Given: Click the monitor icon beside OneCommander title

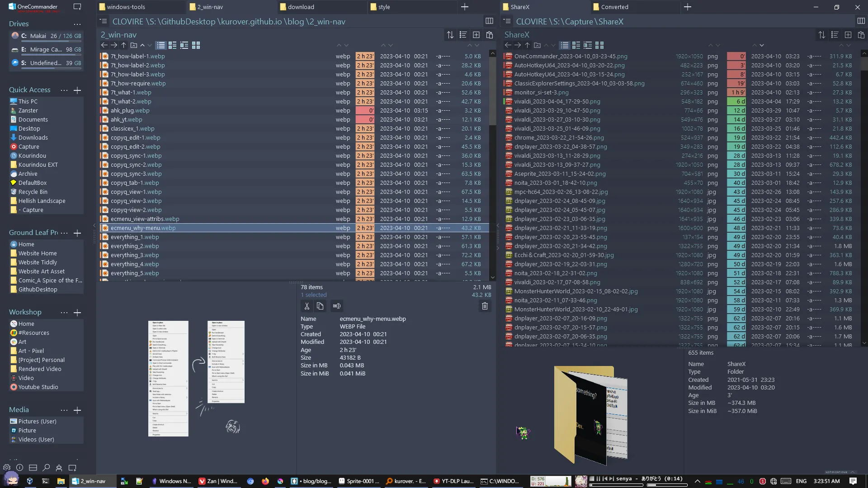Looking at the screenshot, I should pyautogui.click(x=77, y=7).
